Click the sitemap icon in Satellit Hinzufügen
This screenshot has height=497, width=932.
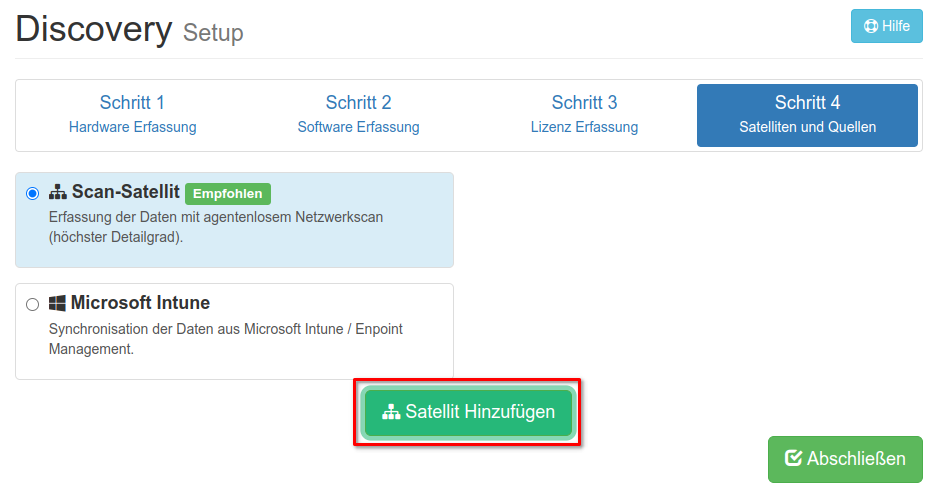391,413
